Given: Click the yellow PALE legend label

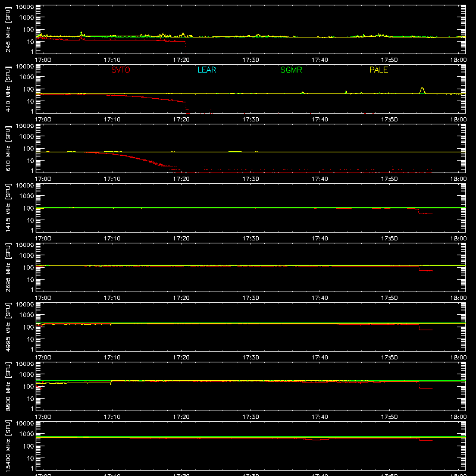Looking at the screenshot, I should [x=378, y=70].
